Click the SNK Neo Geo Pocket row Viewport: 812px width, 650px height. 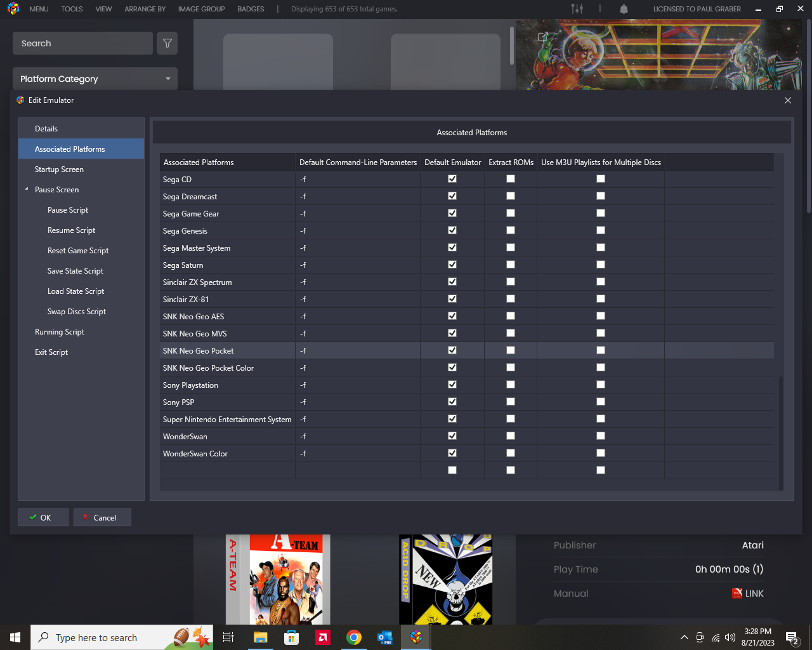coord(467,351)
